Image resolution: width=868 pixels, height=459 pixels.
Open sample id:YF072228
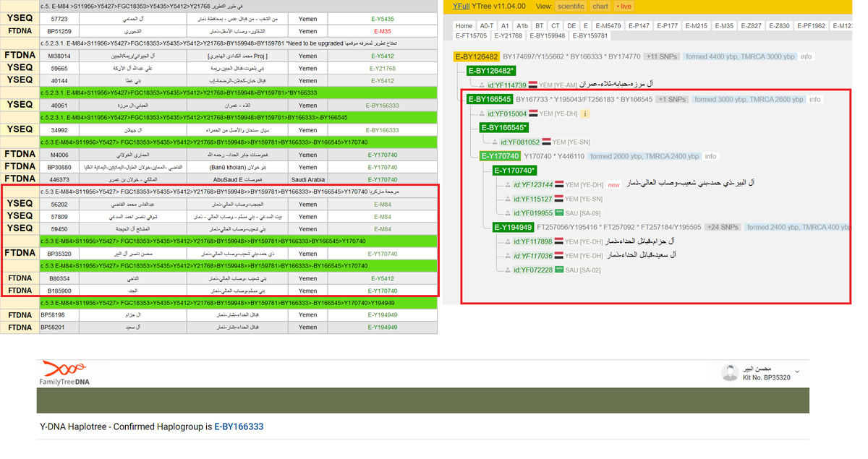point(534,270)
